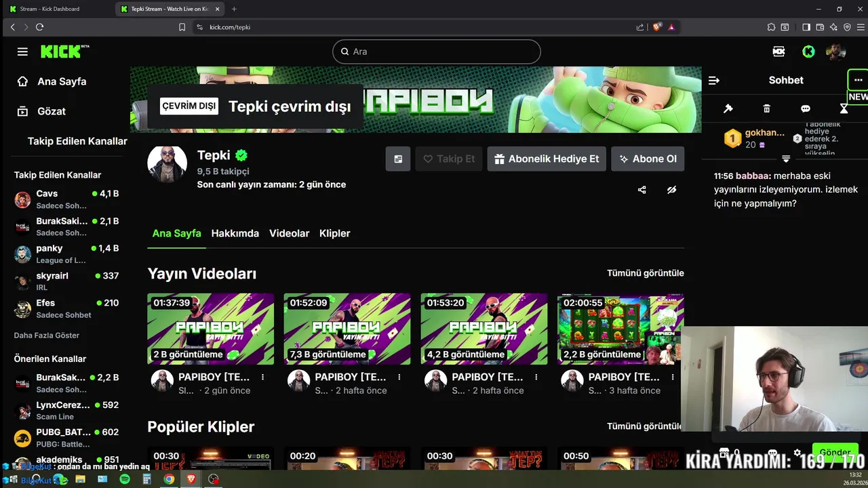
Task: Click the KICK logo
Action: [x=65, y=52]
